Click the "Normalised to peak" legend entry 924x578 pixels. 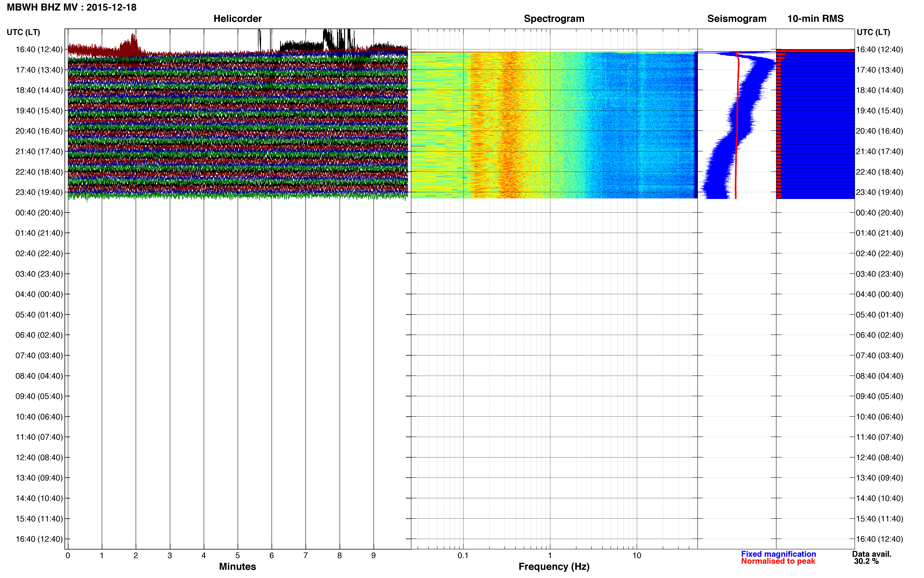click(778, 561)
